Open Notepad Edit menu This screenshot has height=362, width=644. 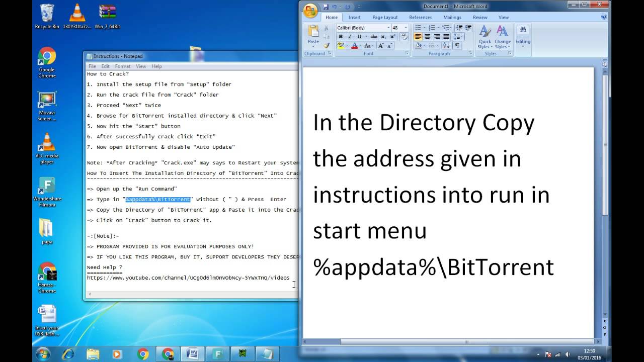click(105, 66)
